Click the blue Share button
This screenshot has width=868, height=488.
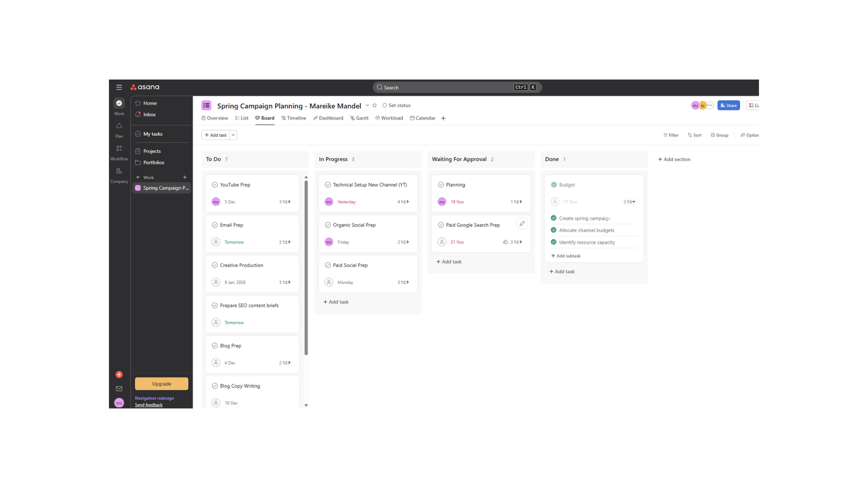(728, 105)
